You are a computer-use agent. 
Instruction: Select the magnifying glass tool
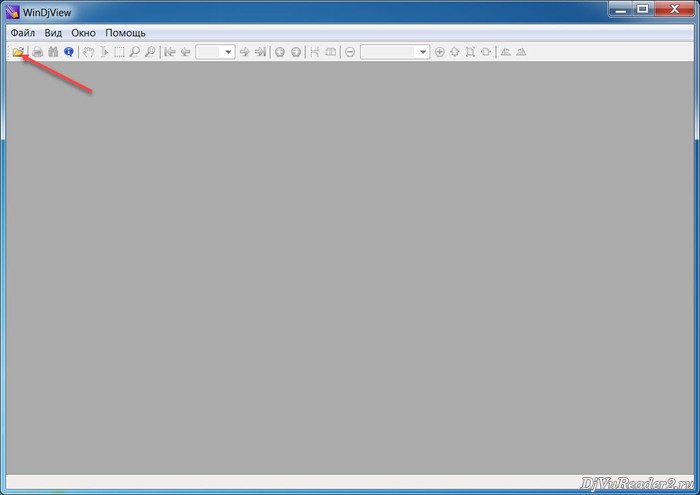(x=134, y=52)
